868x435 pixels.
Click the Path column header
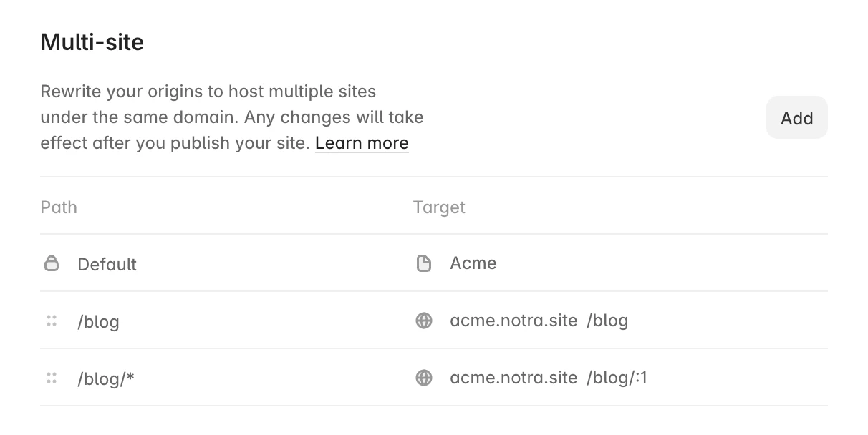(59, 207)
